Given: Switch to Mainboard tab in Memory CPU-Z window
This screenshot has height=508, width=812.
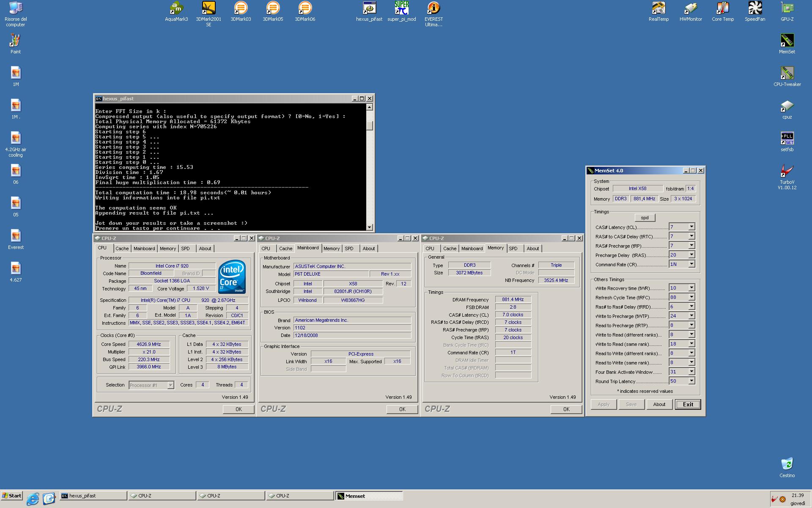Looking at the screenshot, I should coord(472,248).
